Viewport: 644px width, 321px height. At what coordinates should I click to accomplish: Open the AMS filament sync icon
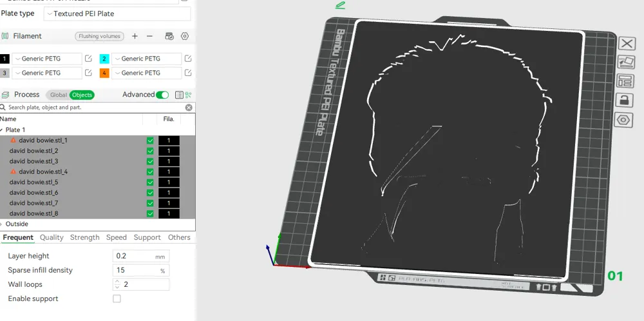point(169,36)
